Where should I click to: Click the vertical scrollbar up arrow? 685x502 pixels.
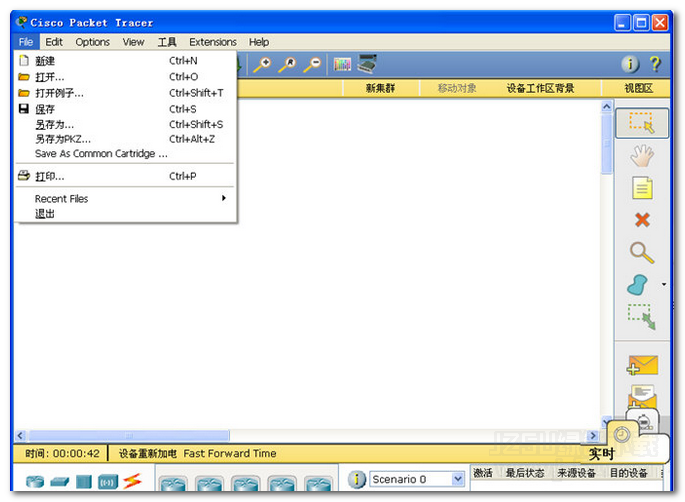click(607, 106)
